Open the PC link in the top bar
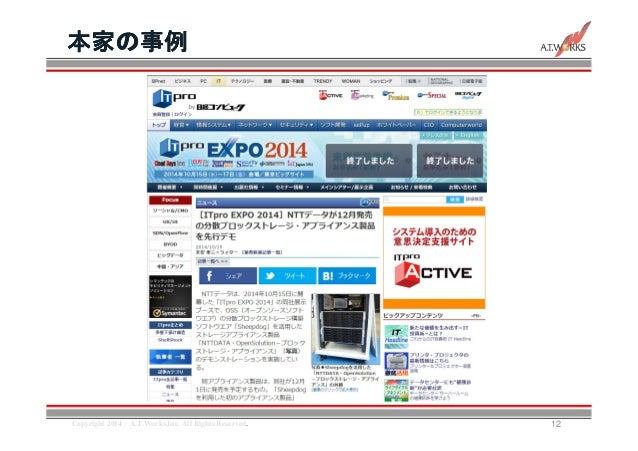 tap(203, 81)
